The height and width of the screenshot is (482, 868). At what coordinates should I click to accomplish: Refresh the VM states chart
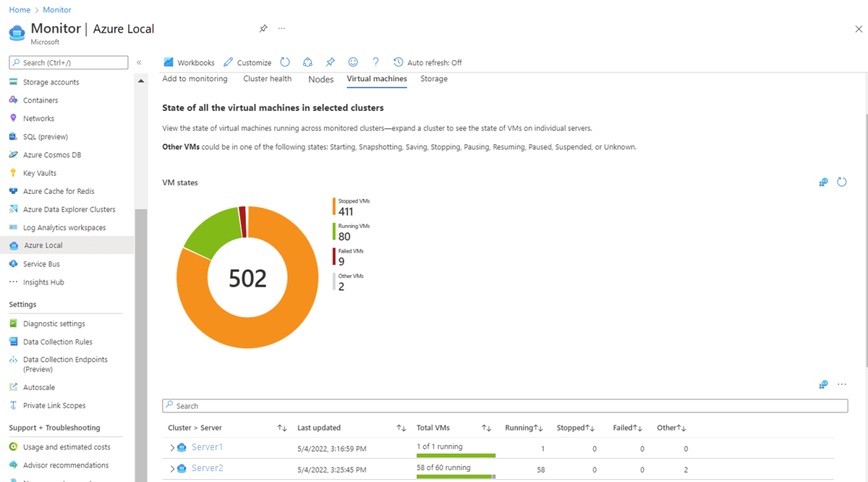pos(841,182)
